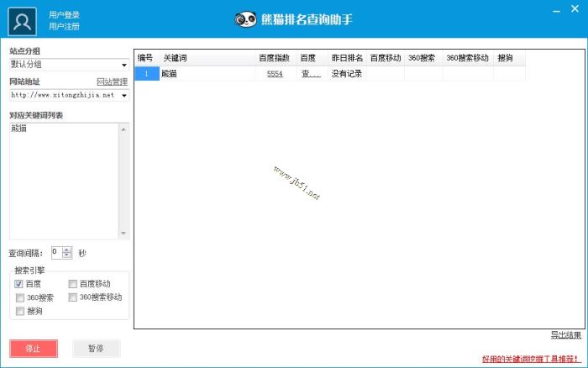Viewport: 588px width, 368px height.
Task: Expand the website address dropdown
Action: [x=124, y=95]
